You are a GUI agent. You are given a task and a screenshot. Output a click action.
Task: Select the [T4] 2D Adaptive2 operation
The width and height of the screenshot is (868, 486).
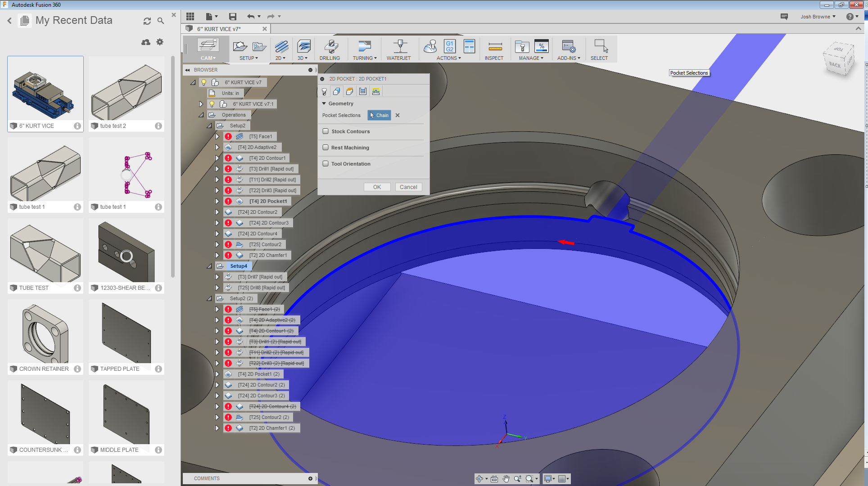257,147
